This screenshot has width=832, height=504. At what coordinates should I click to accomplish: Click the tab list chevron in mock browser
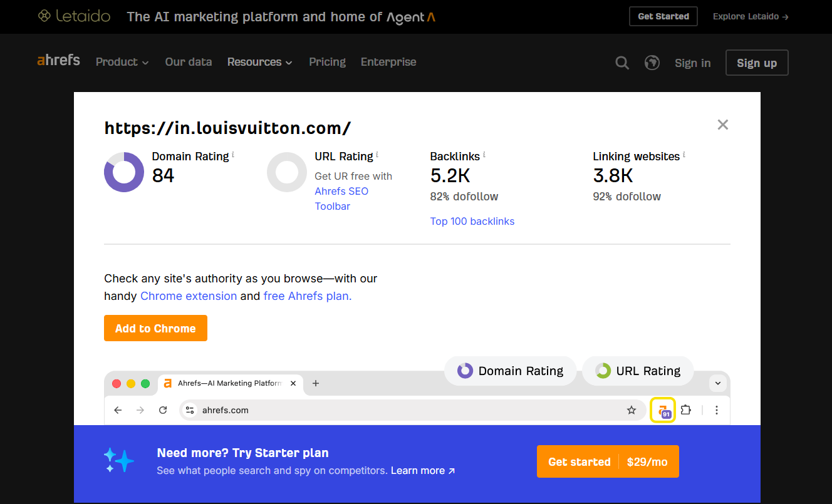(718, 383)
